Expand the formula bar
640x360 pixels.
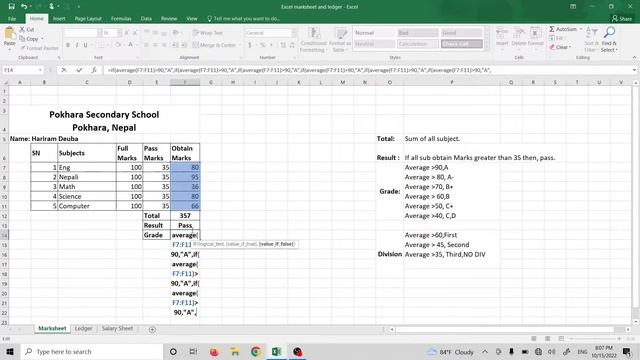point(634,70)
